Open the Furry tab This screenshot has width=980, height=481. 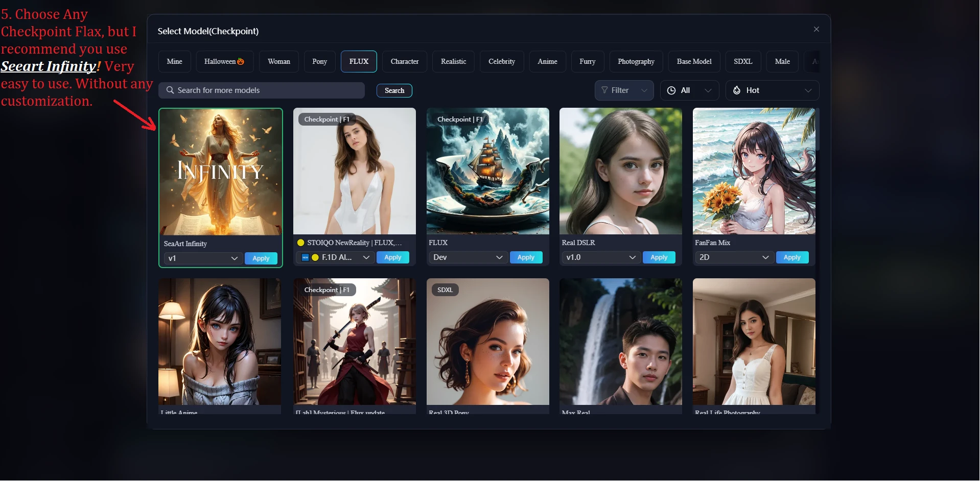click(x=587, y=61)
